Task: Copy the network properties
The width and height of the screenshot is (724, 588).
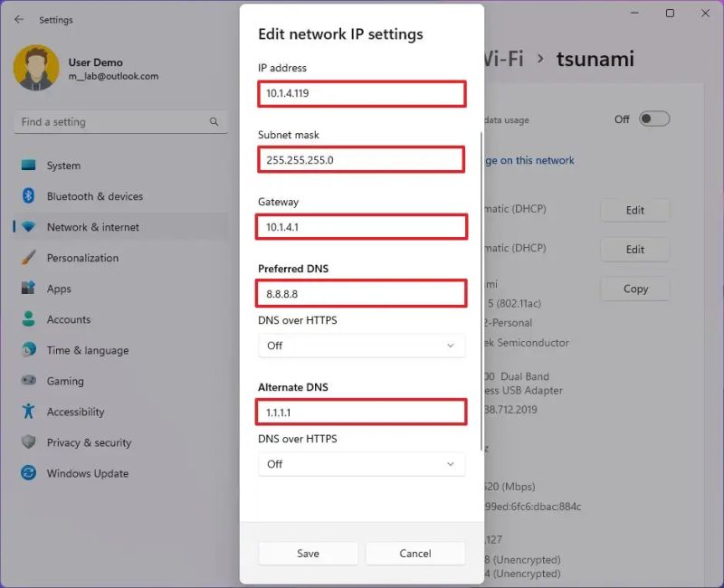Action: [634, 289]
